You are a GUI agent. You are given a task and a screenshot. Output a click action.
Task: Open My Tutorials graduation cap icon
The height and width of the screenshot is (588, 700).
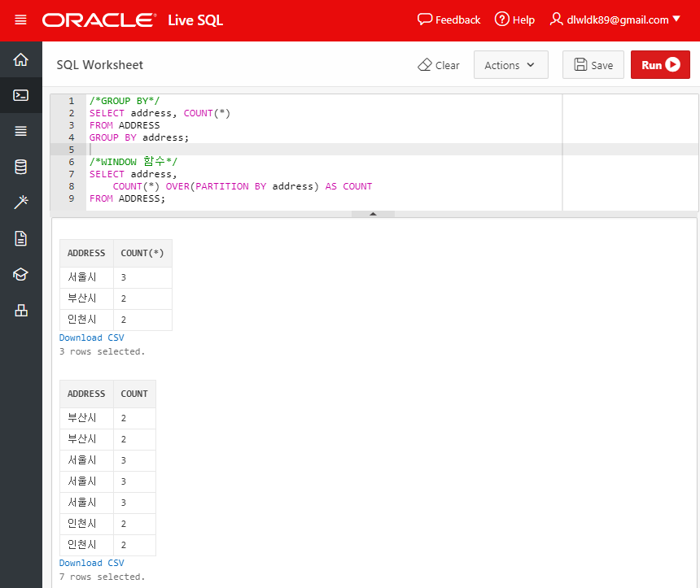(x=20, y=274)
